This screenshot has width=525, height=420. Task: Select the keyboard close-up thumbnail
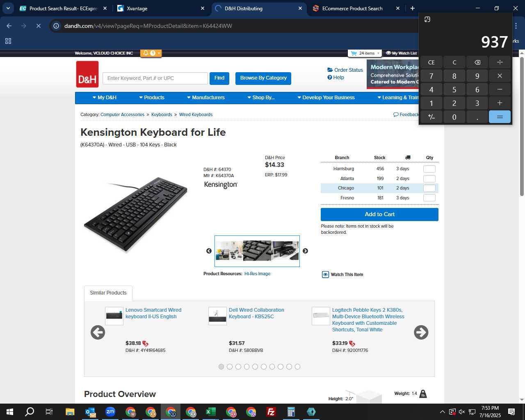coord(257,251)
